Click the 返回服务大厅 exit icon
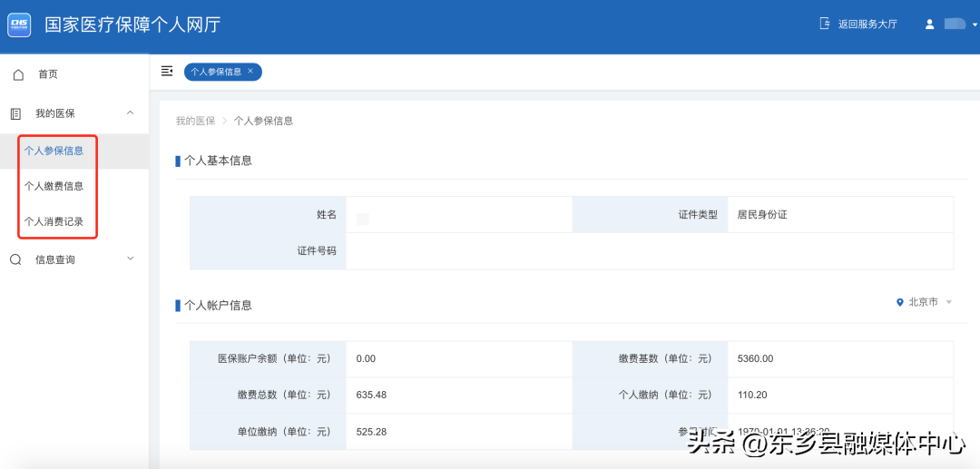This screenshot has height=469, width=980. click(825, 24)
